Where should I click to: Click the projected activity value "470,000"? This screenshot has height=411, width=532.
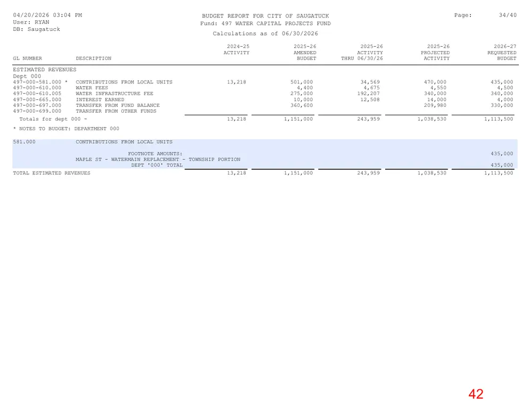(435, 82)
